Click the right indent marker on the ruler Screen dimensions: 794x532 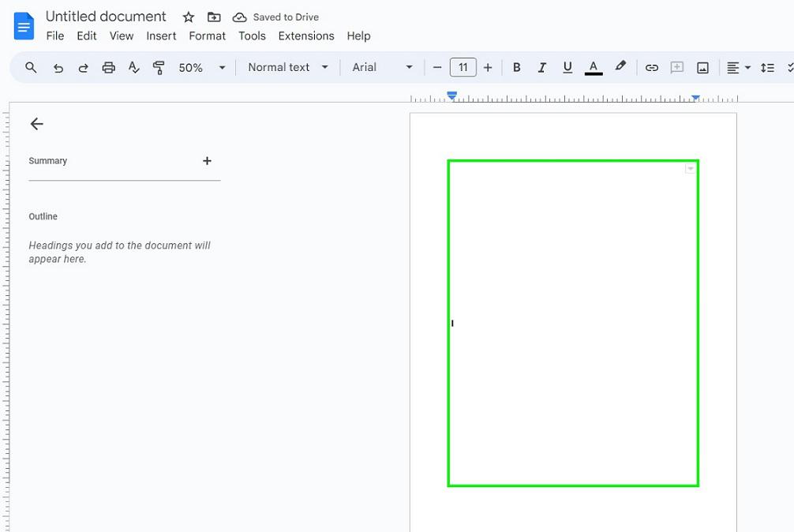696,98
